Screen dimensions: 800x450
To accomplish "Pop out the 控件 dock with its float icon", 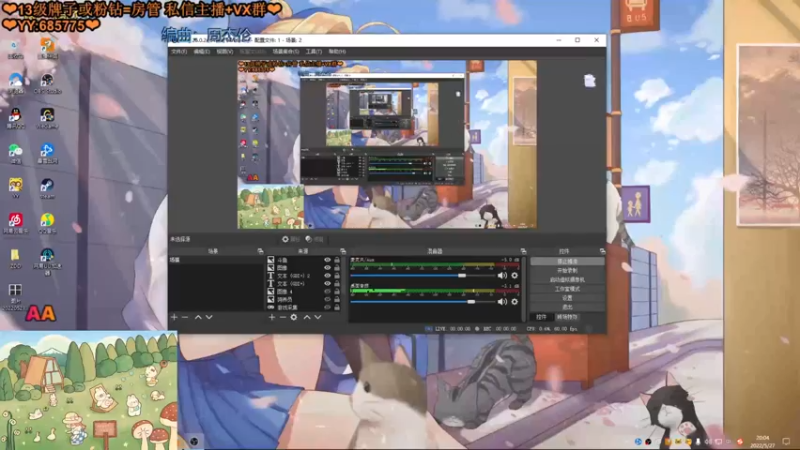I will [x=603, y=251].
